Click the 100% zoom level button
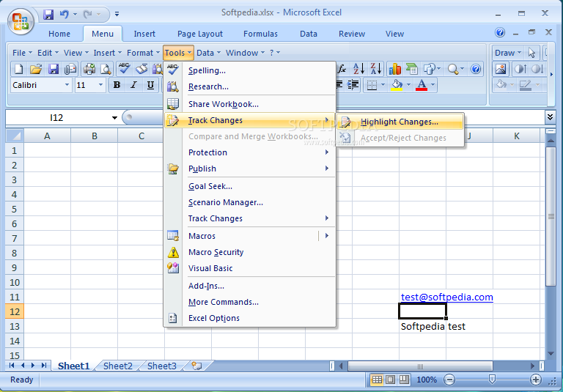The width and height of the screenshot is (563, 392). click(x=427, y=380)
